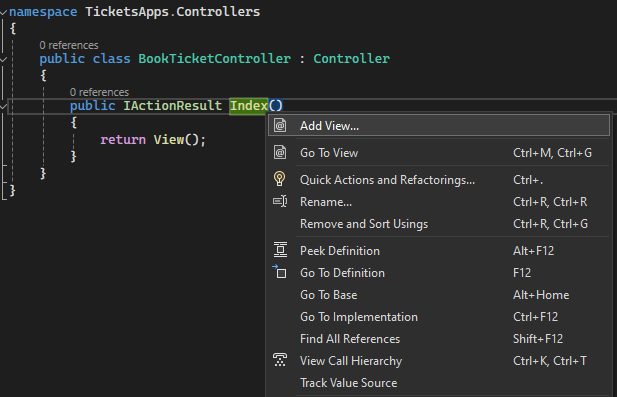Choose Find All References

(439, 339)
